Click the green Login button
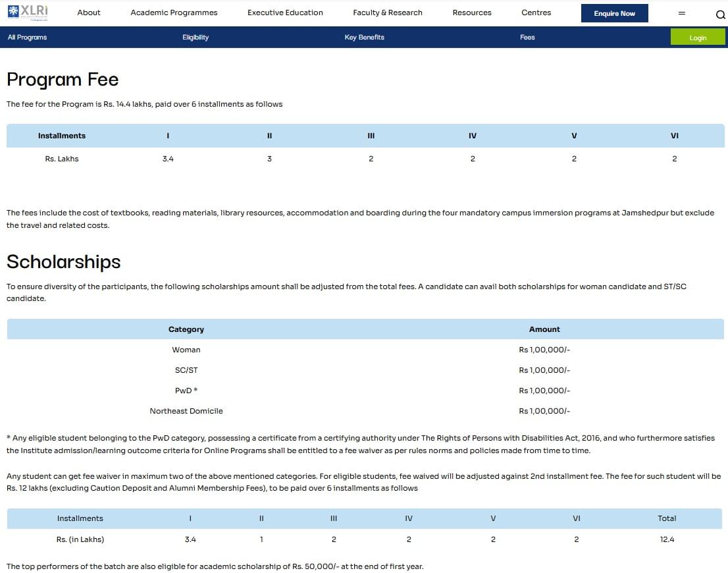 coord(698,38)
